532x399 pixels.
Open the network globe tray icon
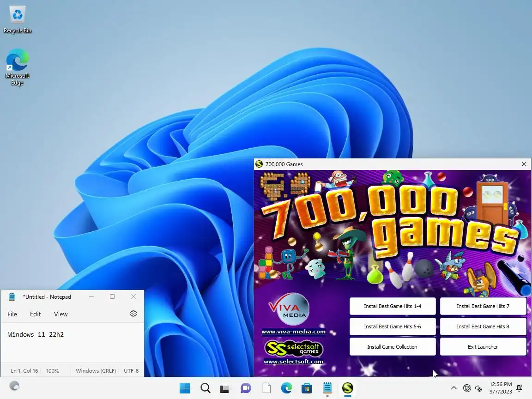(467, 388)
